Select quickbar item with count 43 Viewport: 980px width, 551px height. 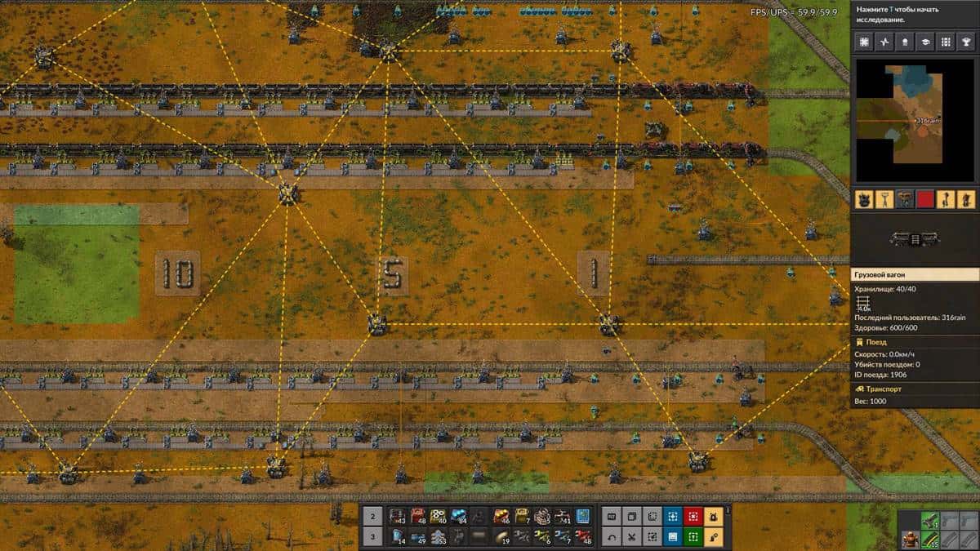398,516
